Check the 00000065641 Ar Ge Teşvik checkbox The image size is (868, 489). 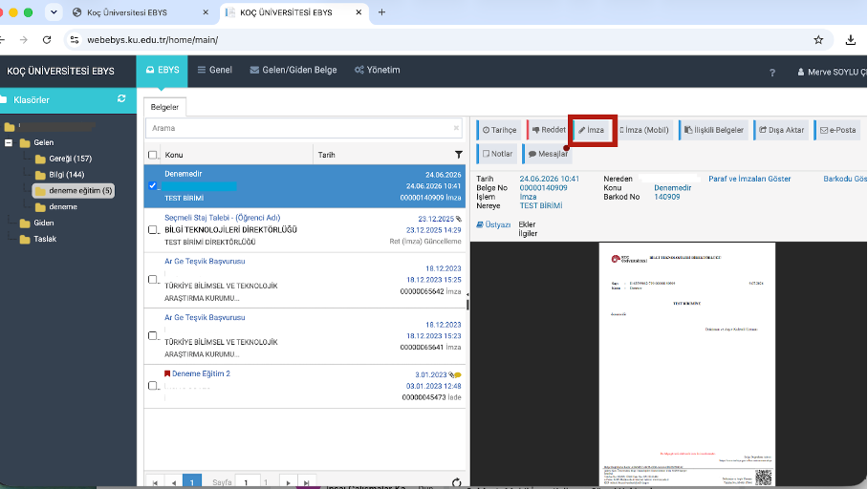[x=153, y=336]
